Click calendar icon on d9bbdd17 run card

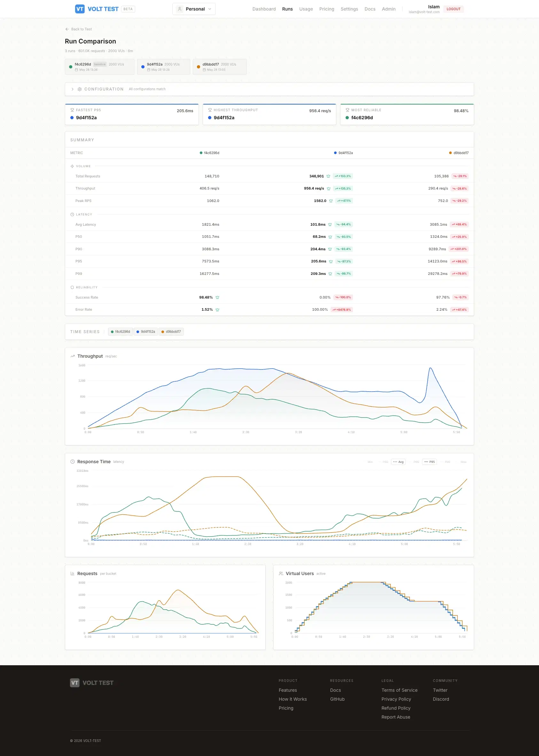(205, 70)
